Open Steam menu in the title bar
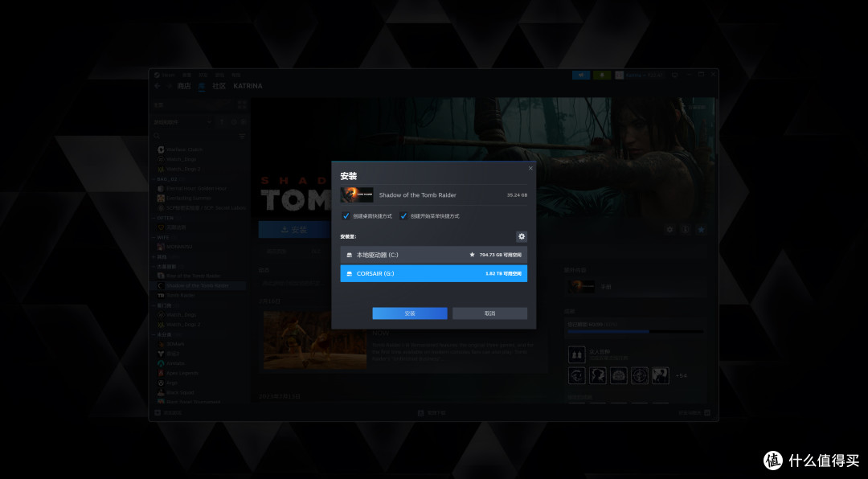 point(165,75)
